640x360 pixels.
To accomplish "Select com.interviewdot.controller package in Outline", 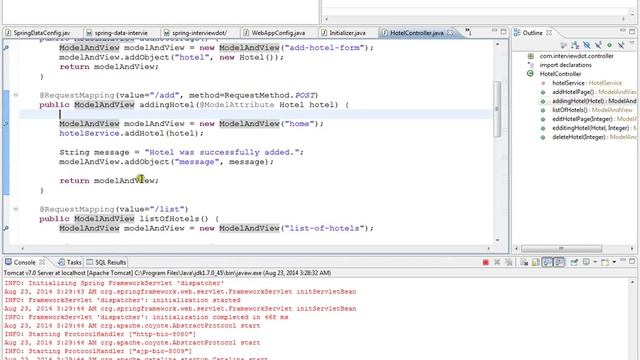I will (x=576, y=56).
